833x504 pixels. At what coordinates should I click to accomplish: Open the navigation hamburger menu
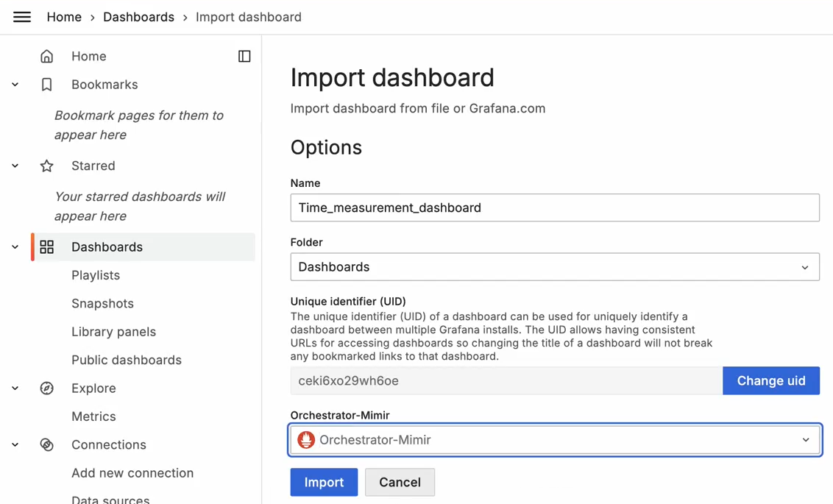(x=21, y=17)
